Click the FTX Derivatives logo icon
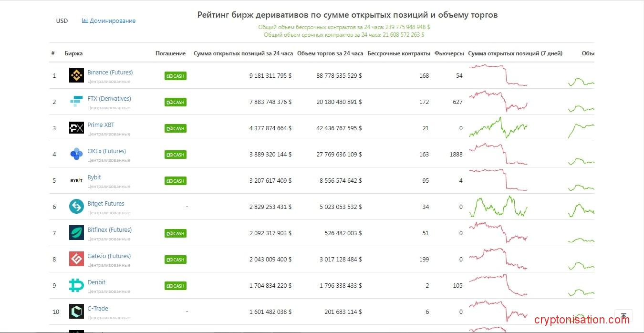The image size is (644, 333). [x=76, y=102]
